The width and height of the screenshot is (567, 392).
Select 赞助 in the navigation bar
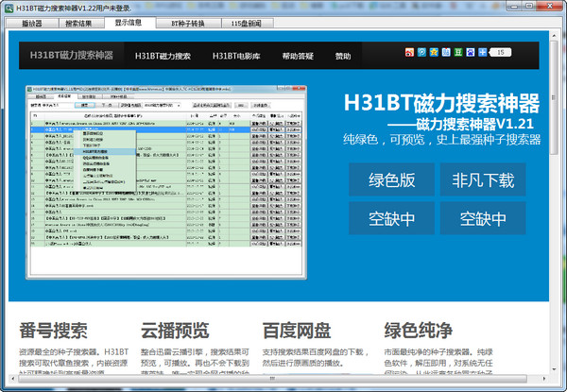click(x=343, y=56)
